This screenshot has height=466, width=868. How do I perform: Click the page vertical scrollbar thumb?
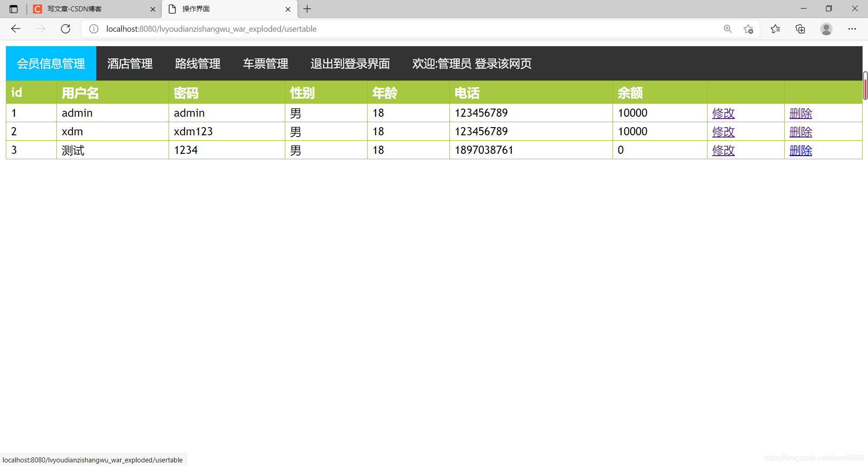click(865, 86)
